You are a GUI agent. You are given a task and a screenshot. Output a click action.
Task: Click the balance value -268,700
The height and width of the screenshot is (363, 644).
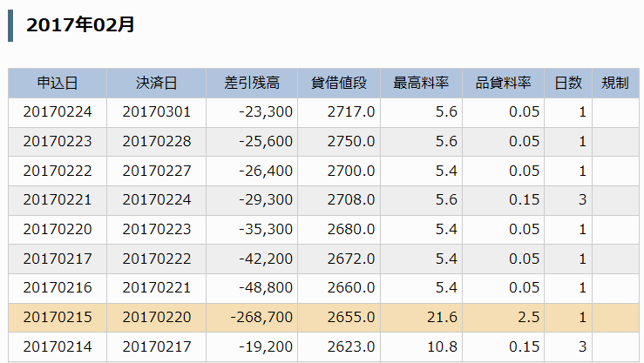pos(261,318)
